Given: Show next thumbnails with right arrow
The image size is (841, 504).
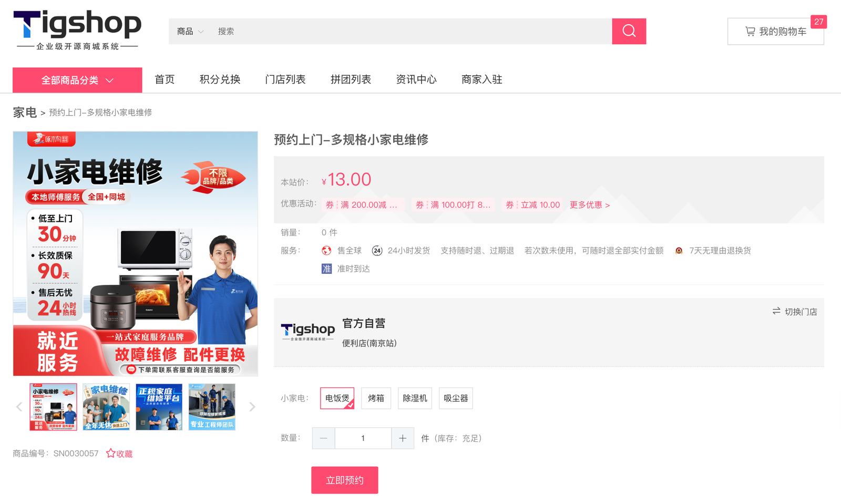Looking at the screenshot, I should tap(252, 407).
